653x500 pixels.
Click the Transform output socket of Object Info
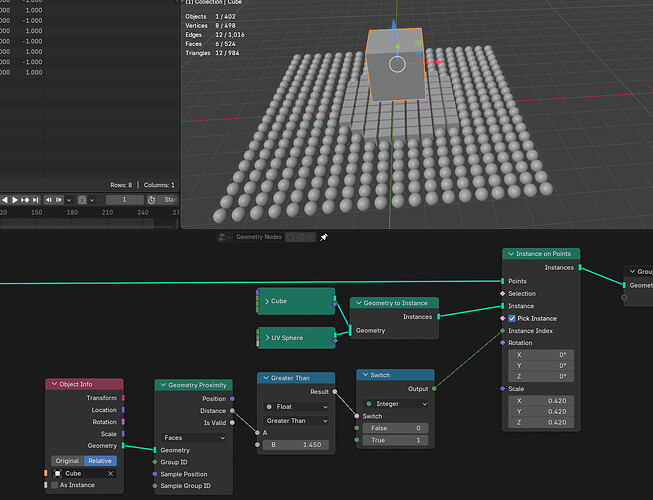[123, 398]
